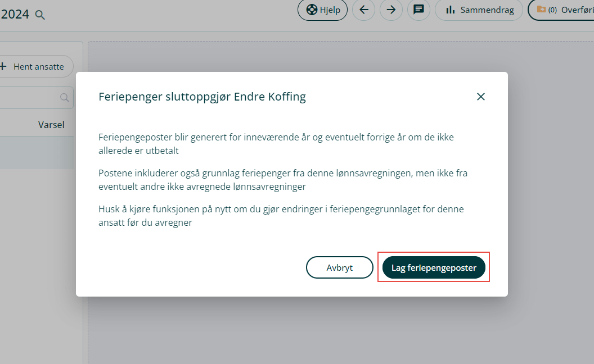The width and height of the screenshot is (594, 364).
Task: Go to previous with the left arrow
Action: coord(363,10)
